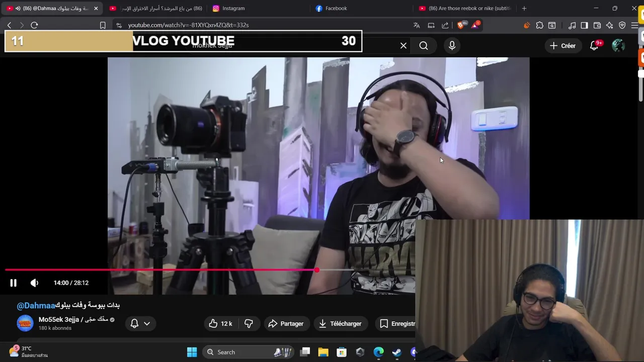Open Brave VPN shield icon
This screenshot has height=362, width=644.
click(x=622, y=25)
